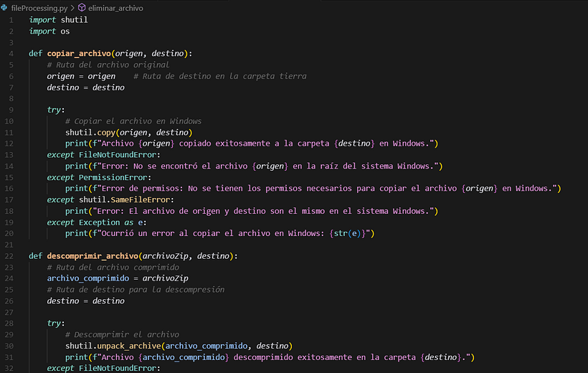Click 'archivo_comprimido' variable on line 24
The image size is (588, 373).
tap(87, 278)
